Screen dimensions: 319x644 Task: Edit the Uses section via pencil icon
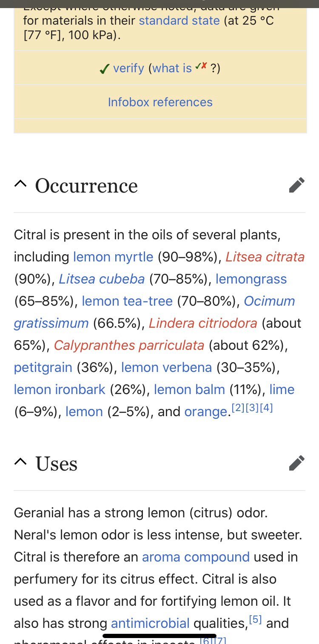296,463
